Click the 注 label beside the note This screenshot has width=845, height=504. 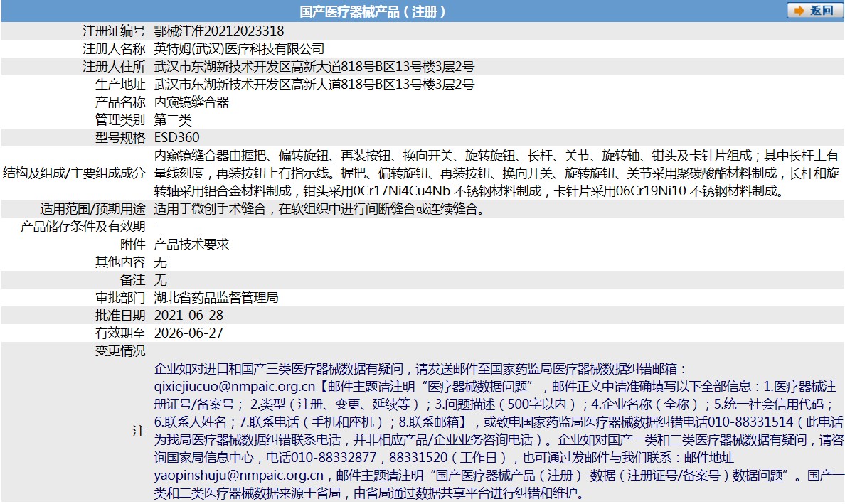pos(139,431)
